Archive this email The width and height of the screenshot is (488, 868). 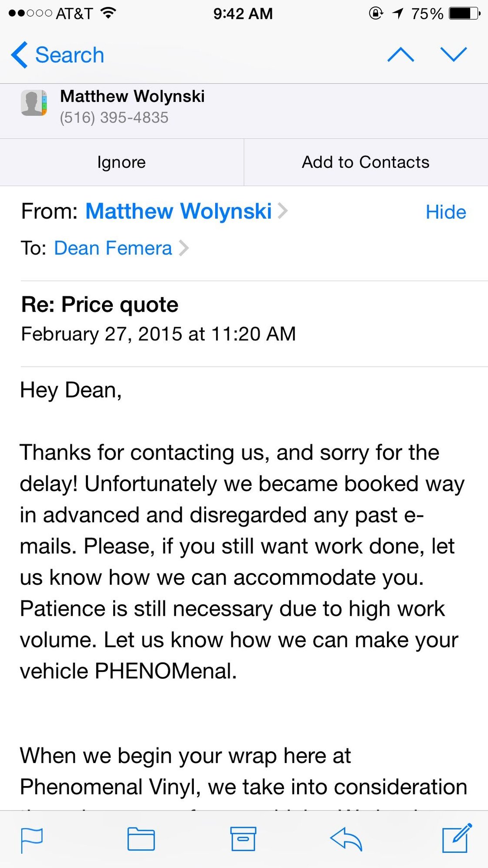click(x=243, y=839)
